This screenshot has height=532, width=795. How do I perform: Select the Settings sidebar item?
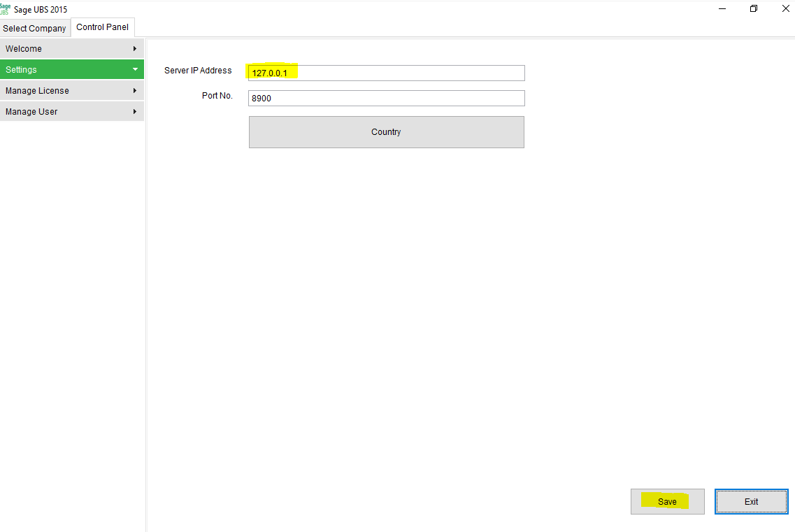72,69
